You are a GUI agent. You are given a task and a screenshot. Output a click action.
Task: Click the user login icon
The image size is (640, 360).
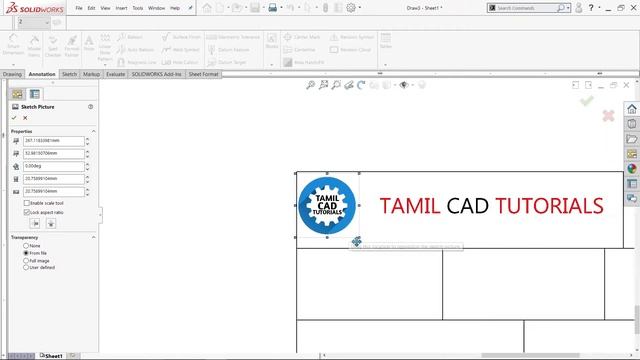[x=578, y=8]
